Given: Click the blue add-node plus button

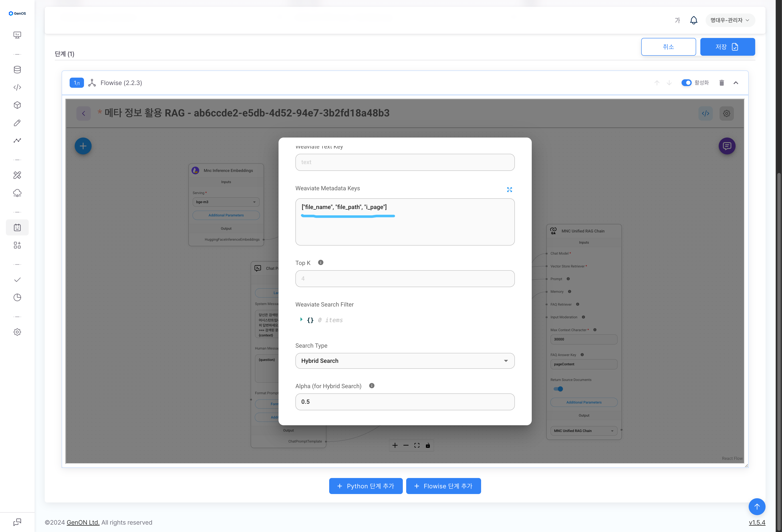Looking at the screenshot, I should [x=83, y=146].
